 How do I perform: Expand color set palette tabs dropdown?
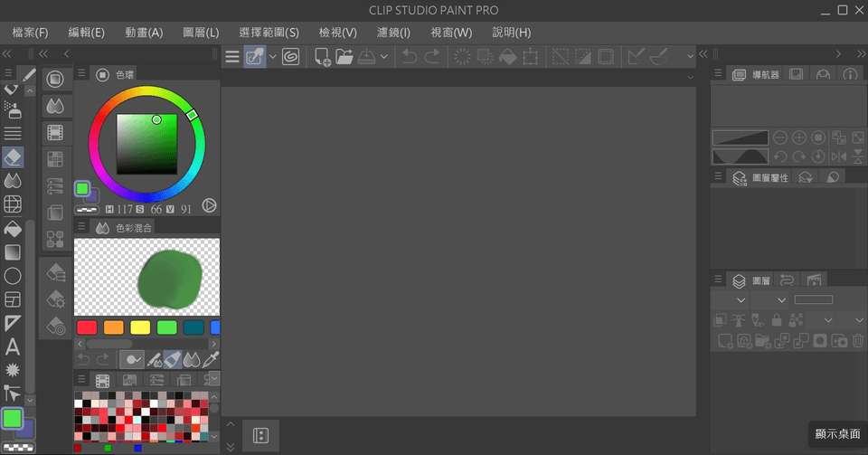213,379
